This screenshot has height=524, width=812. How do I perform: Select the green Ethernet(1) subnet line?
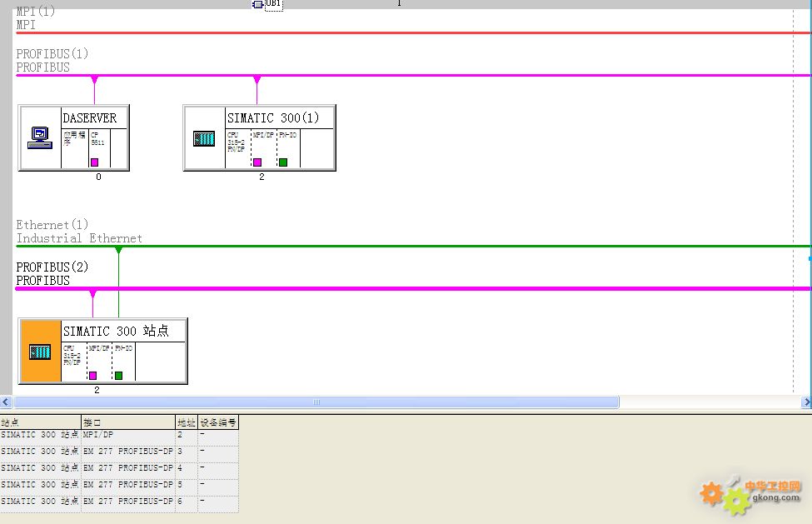(413, 247)
